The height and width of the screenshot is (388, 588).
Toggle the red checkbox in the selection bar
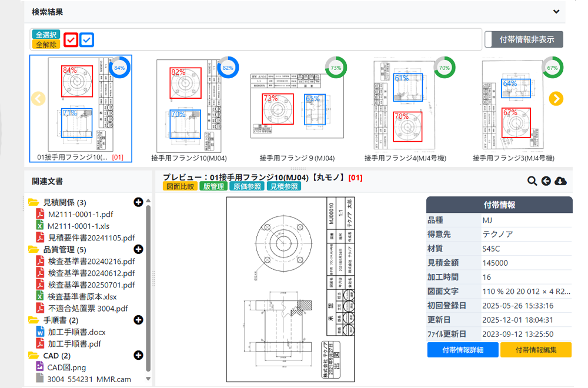click(x=70, y=39)
